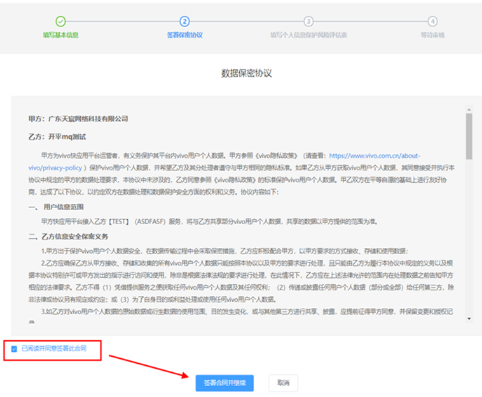Click the blue 签署合同并继续 button
The image size is (482, 397).
pos(225,383)
